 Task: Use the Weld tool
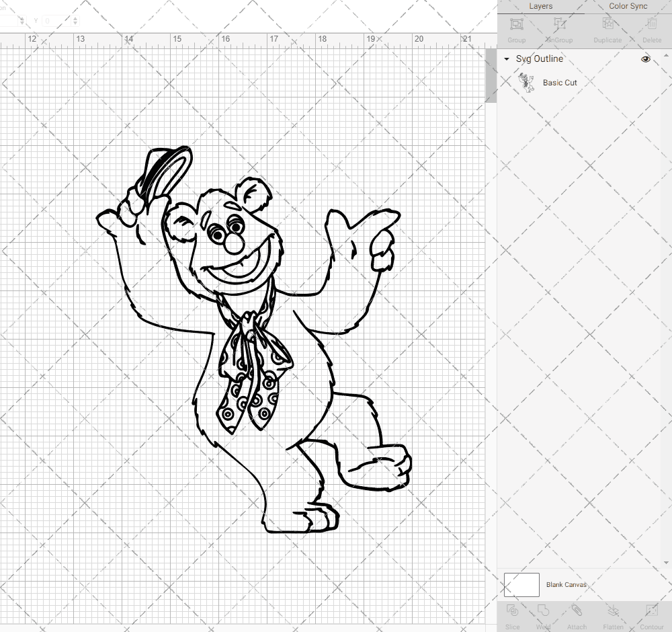543,616
